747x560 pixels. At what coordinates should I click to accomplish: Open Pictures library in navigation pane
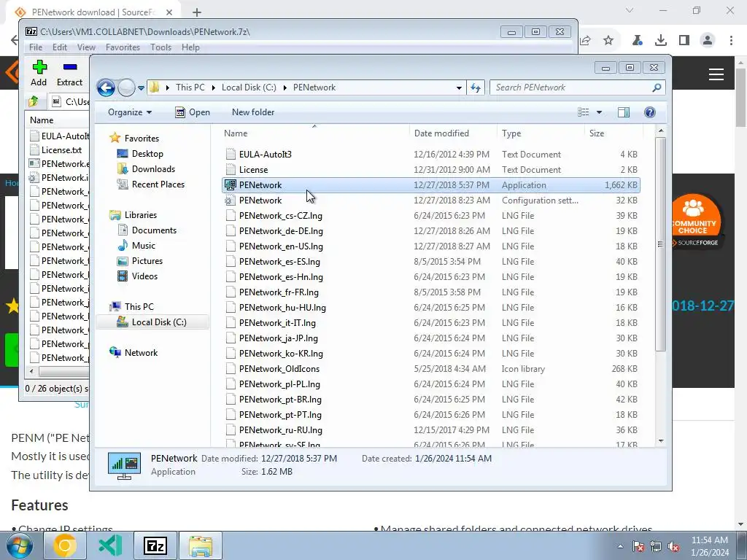tap(147, 261)
